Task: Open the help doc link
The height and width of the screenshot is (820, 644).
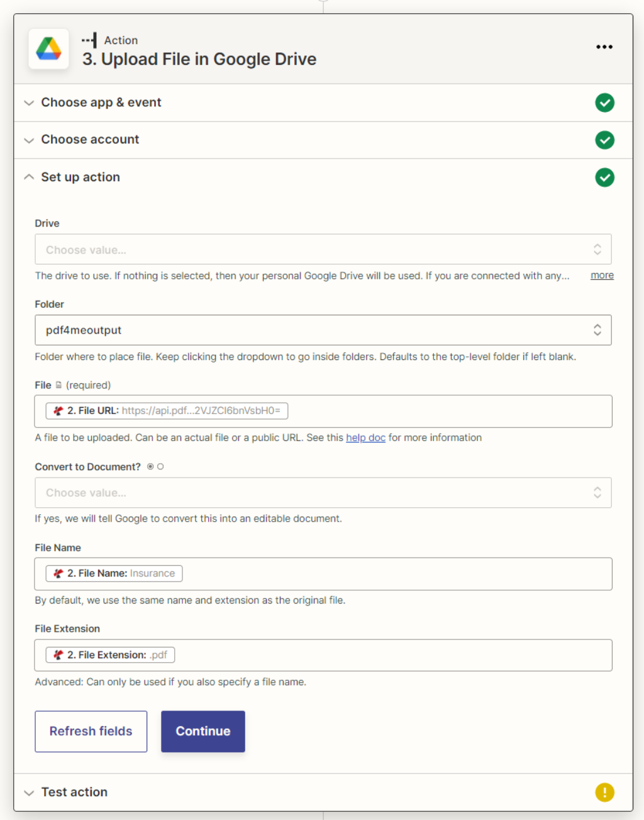Action: pyautogui.click(x=365, y=437)
